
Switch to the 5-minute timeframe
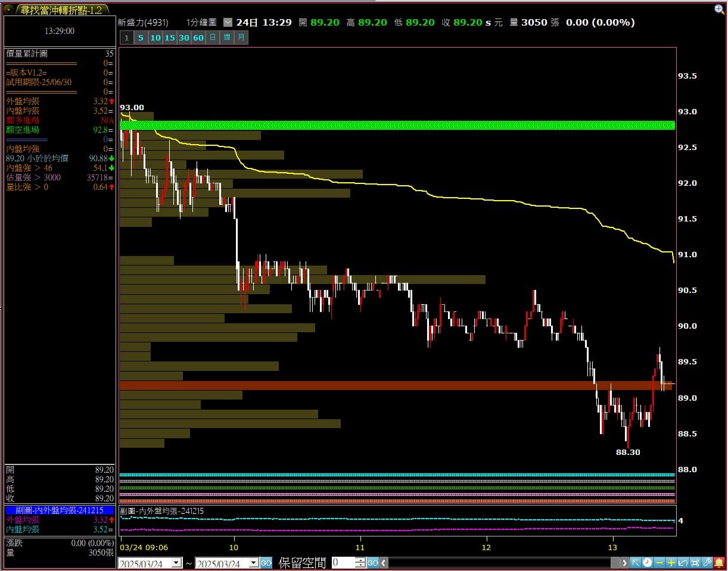pos(141,38)
